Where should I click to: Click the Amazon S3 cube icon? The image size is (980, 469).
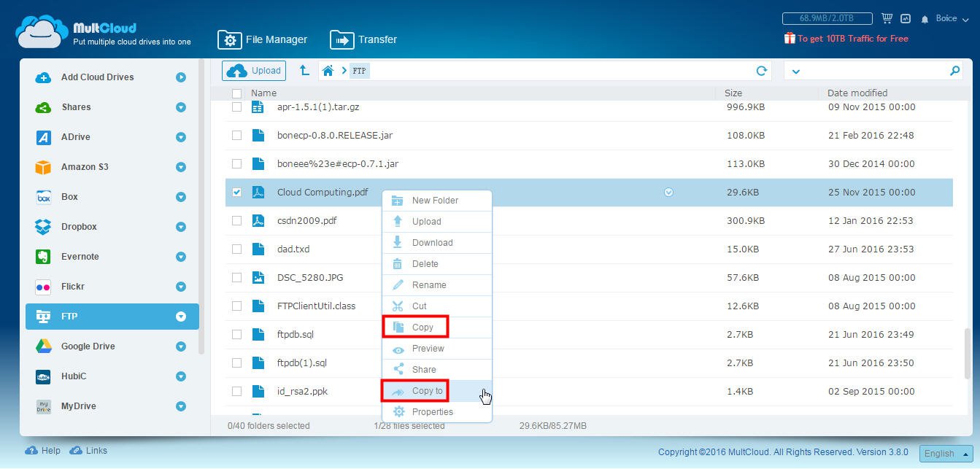coord(43,167)
